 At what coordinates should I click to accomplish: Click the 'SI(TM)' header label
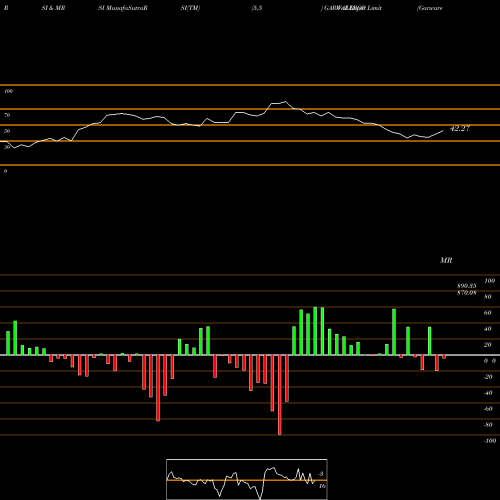190,8
